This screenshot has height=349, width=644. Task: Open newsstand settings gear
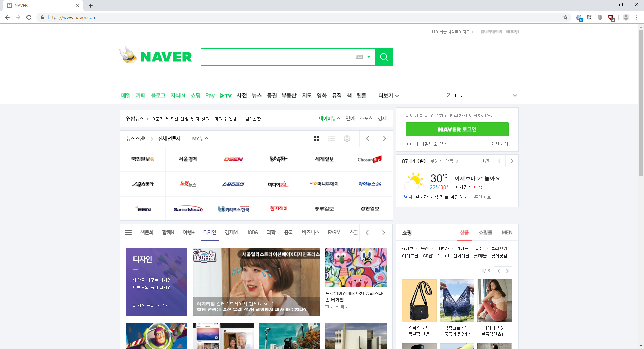347,139
